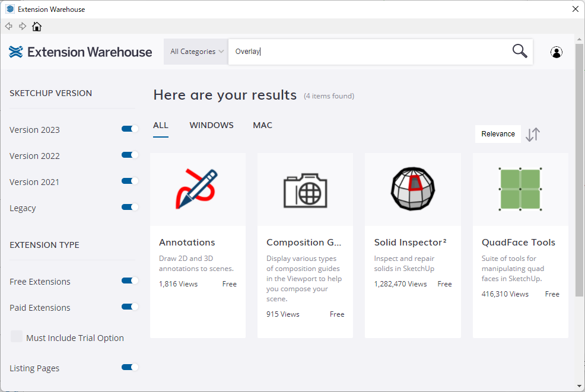Open the Relevance sort dropdown
The width and height of the screenshot is (585, 392).
tap(498, 134)
